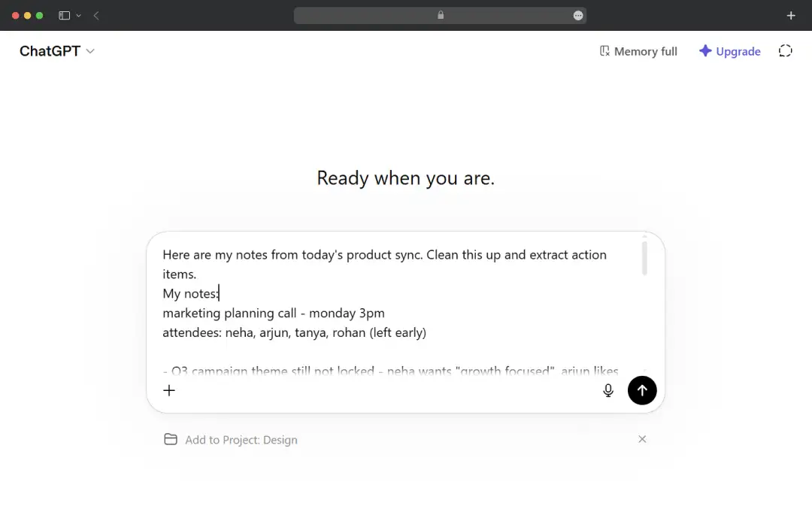Click 'marketing planning call - monday 3pm' line
Screen dimensions: 812x509
274,314
